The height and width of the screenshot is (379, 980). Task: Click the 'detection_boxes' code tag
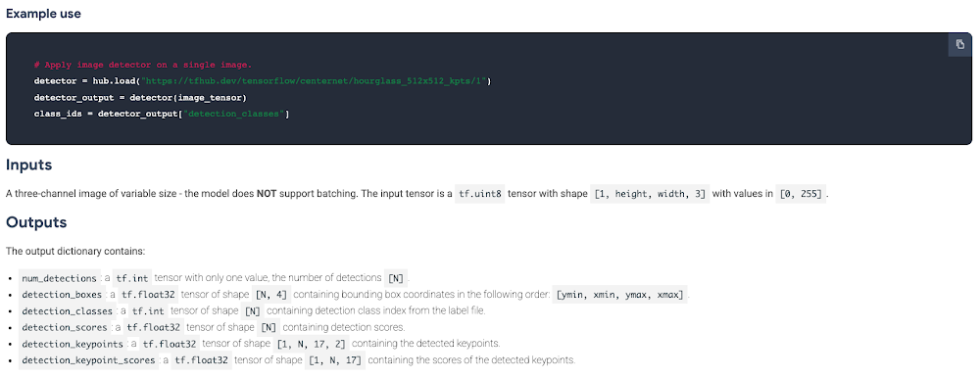click(62, 294)
